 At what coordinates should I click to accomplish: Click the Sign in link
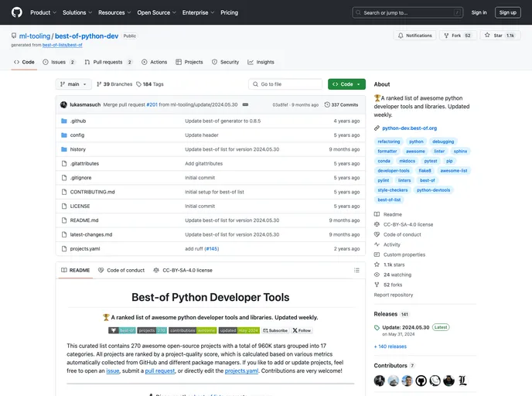click(479, 12)
